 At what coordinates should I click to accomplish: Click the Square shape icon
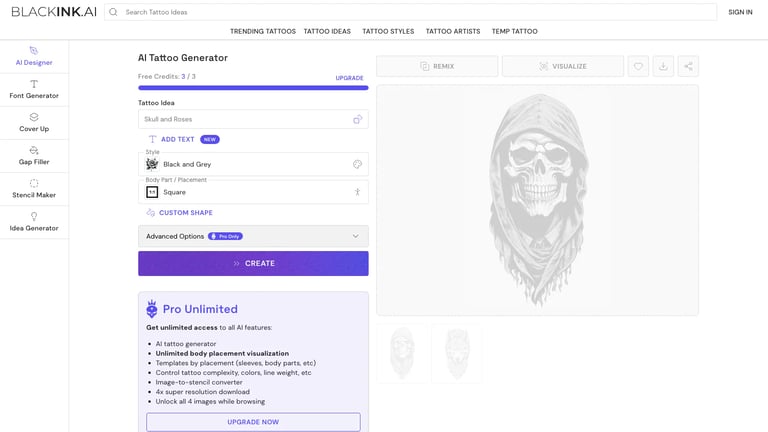coord(152,192)
